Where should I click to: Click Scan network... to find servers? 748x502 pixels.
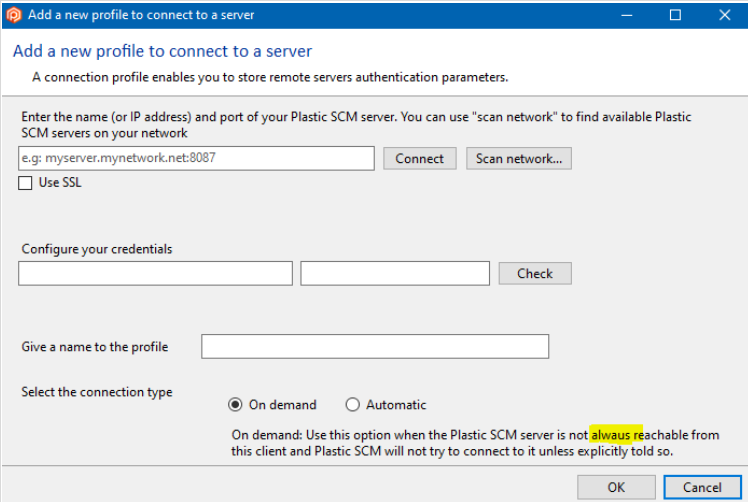coord(518,158)
